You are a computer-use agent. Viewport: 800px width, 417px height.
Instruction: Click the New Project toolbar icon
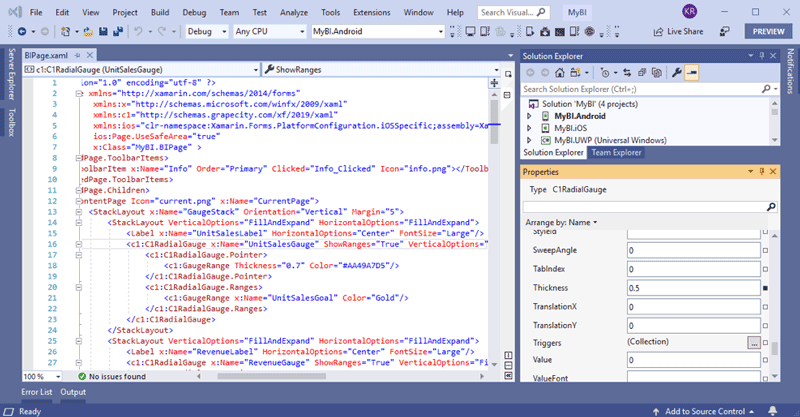point(65,32)
